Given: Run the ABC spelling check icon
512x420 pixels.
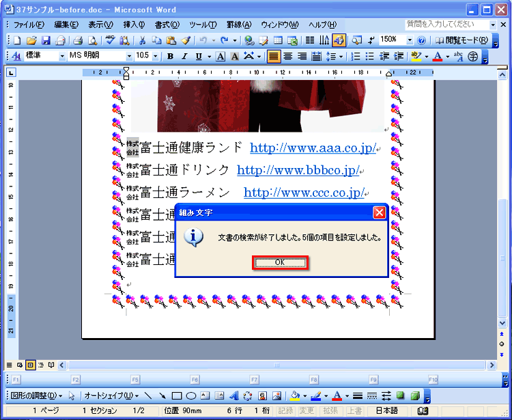Looking at the screenshot, I should pyautogui.click(x=110, y=40).
